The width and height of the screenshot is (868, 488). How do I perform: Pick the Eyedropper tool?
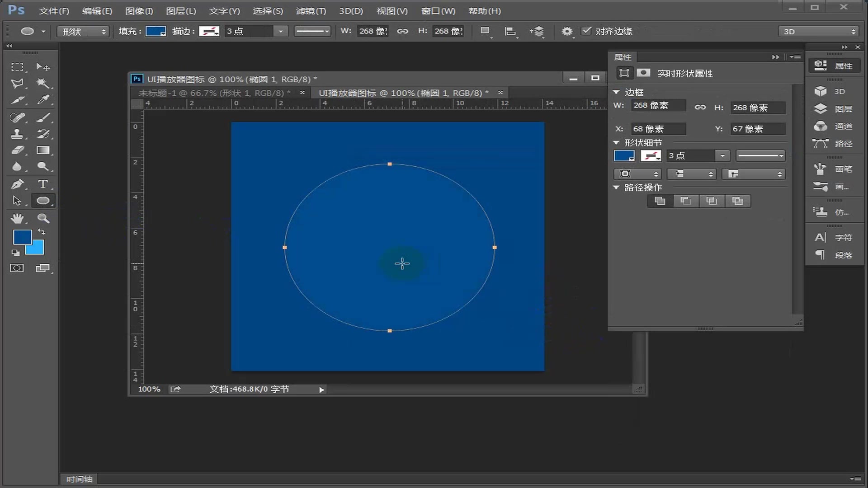(43, 99)
